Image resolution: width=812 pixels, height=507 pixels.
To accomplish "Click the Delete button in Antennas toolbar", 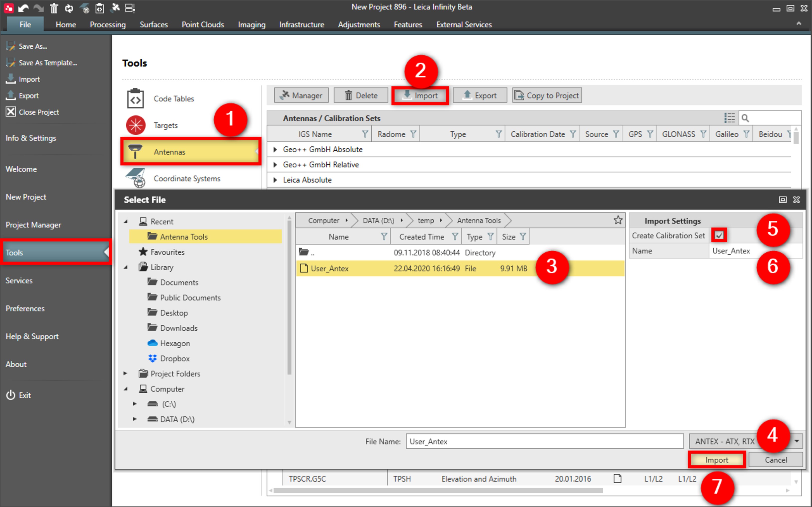I will tap(361, 96).
